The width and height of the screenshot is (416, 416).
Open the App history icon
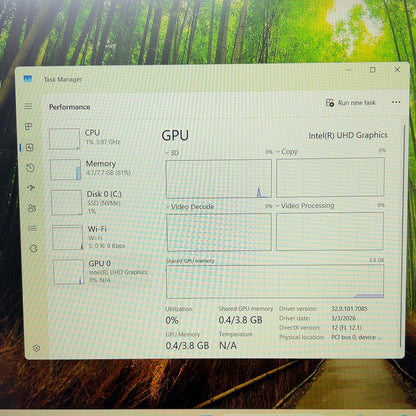(30, 167)
